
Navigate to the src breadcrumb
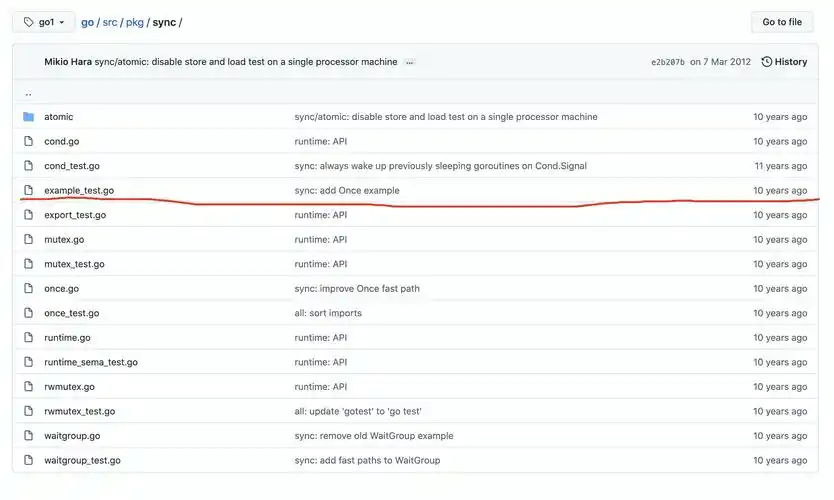(x=110, y=22)
